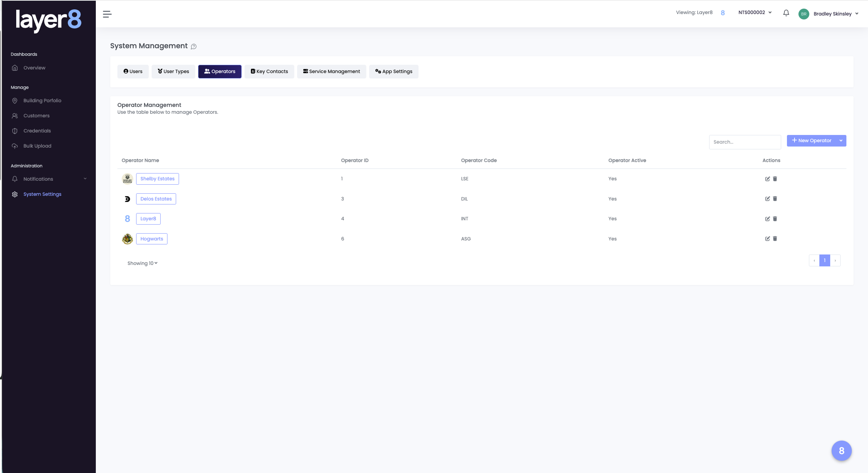Open the Delos Estates operator link

click(x=156, y=199)
